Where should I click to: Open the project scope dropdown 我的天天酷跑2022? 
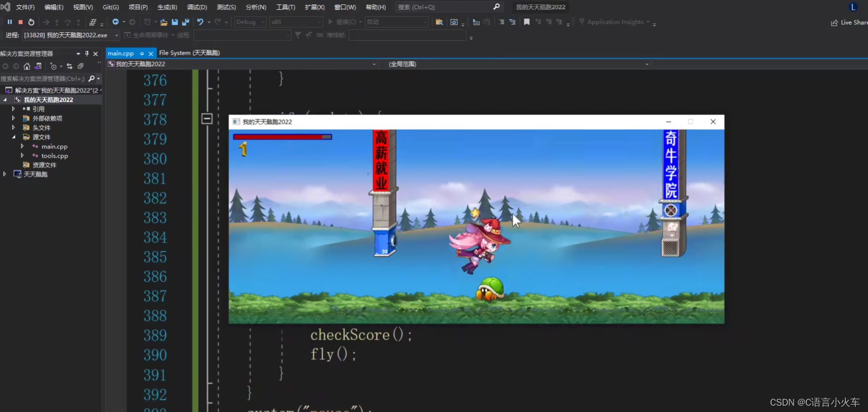242,64
